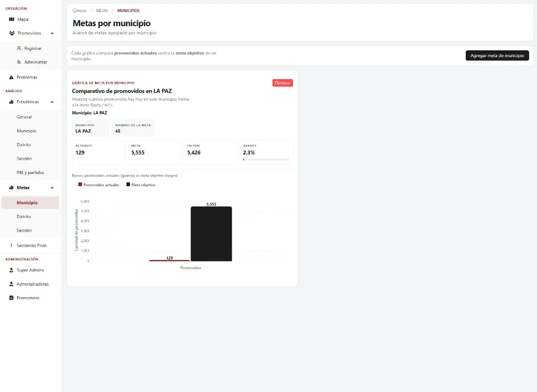The image size is (537, 392).
Task: Click the black 5,555 meta bar
Action: pyautogui.click(x=211, y=234)
